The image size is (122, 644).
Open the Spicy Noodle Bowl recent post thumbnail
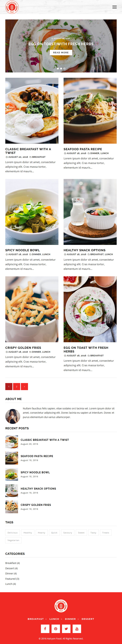pos(12,474)
